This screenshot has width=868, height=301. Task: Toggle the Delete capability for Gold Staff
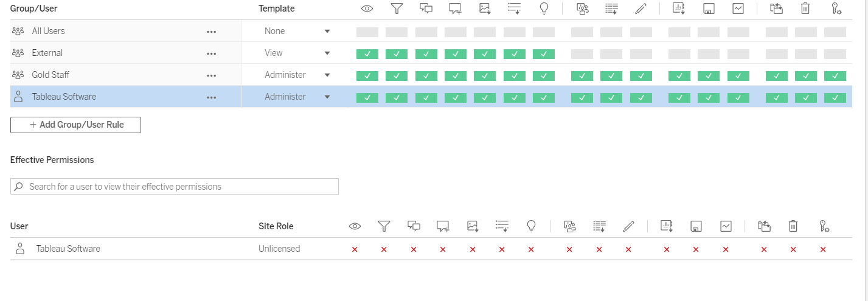tap(805, 75)
